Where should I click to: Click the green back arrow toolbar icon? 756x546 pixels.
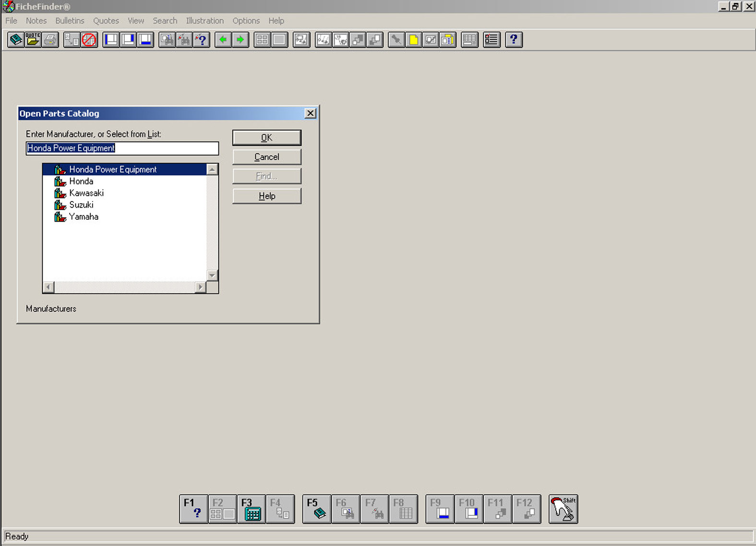[x=223, y=40]
